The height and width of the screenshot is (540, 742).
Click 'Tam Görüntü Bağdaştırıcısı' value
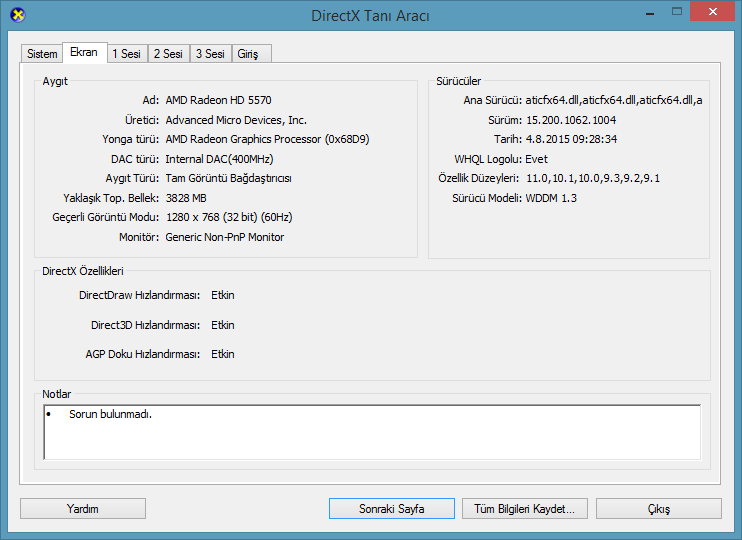point(229,178)
